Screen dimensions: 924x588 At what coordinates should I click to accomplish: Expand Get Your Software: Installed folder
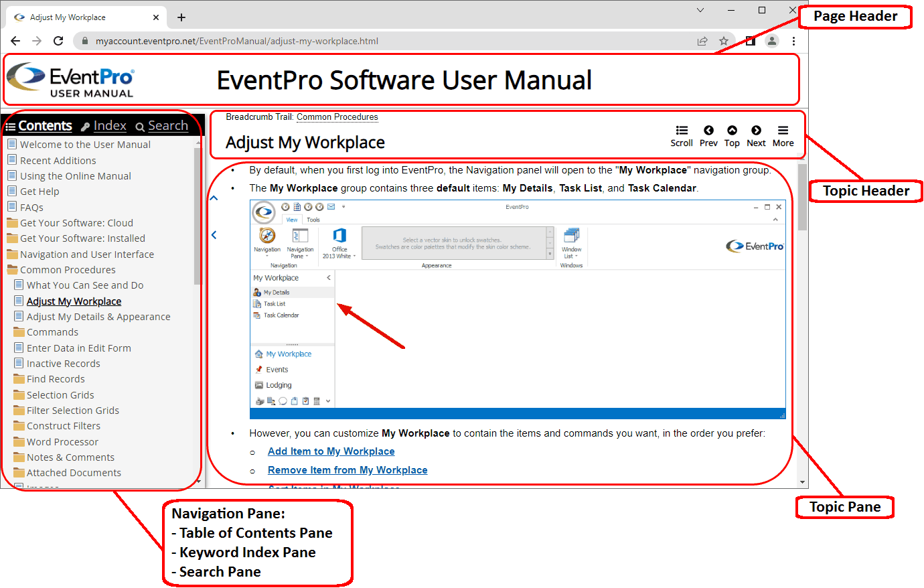pos(76,238)
